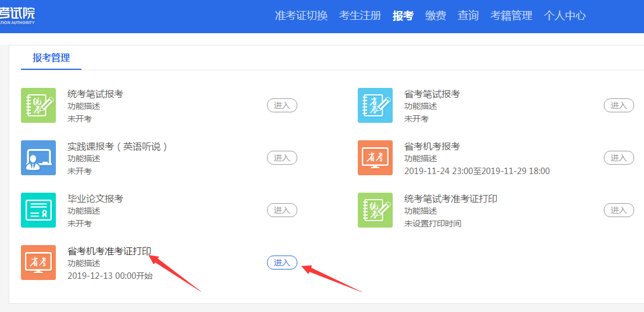Click the green 统考笔试考准考证打印 icon
The image size is (644, 312).
[x=375, y=210]
